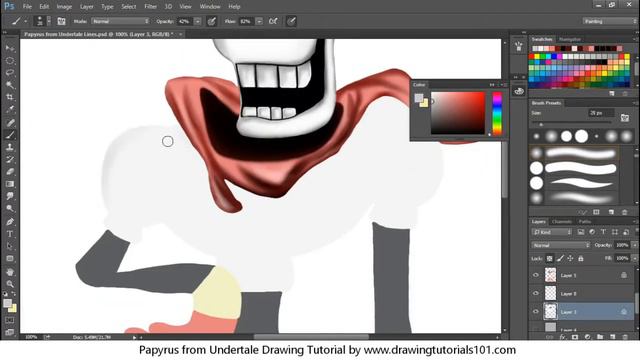Open layer Fill dropdown arrow
640x360 pixels.
(635, 258)
